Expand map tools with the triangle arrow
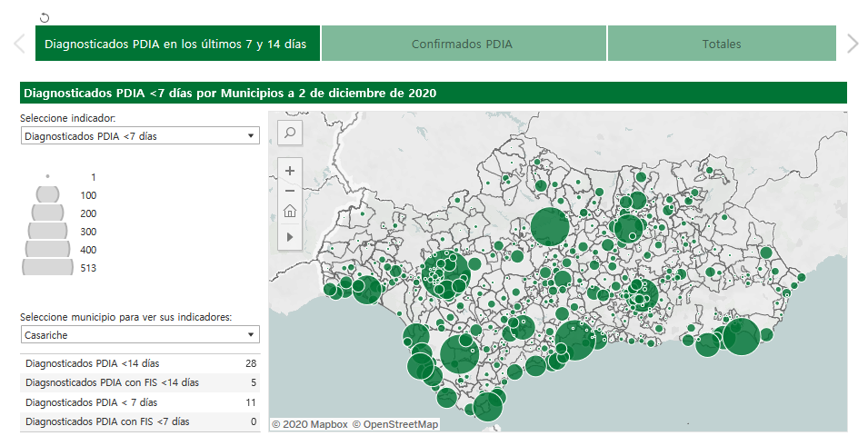 point(290,236)
